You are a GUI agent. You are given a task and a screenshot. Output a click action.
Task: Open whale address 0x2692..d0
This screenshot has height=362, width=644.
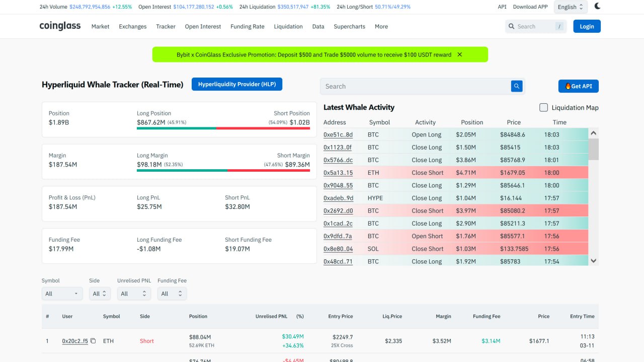pos(338,210)
